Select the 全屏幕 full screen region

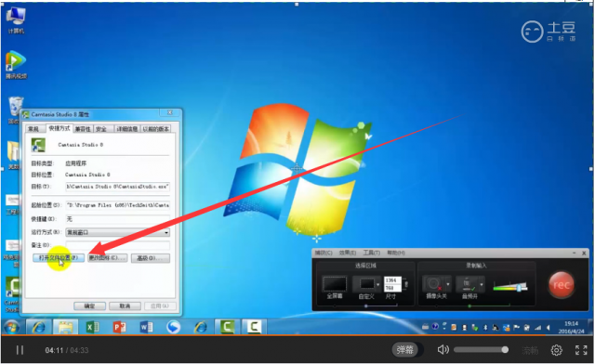(x=335, y=287)
